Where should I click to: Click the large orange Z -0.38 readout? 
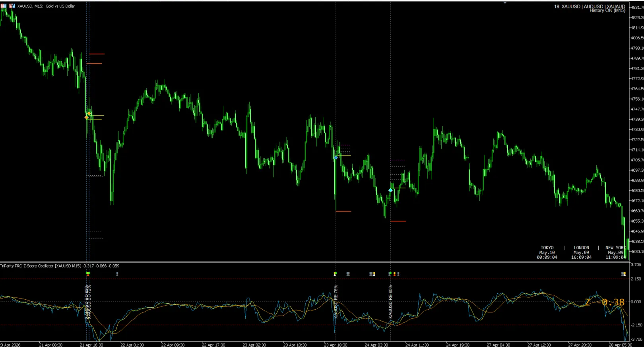(605, 302)
